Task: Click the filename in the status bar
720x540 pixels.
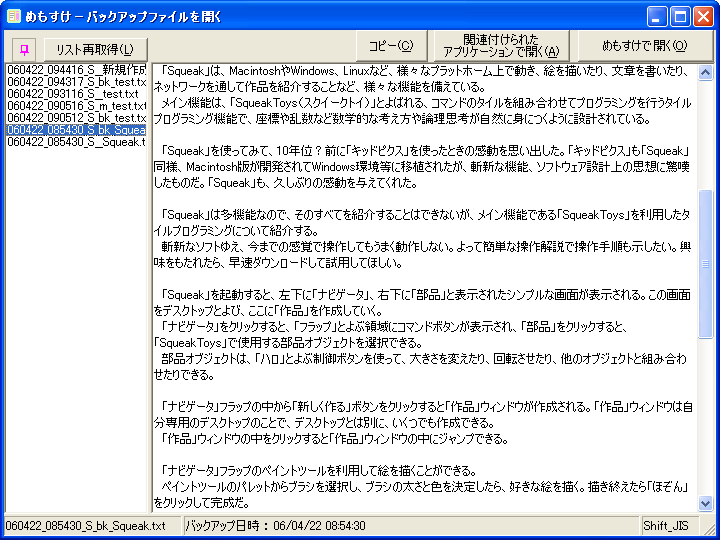Action: pos(85,526)
